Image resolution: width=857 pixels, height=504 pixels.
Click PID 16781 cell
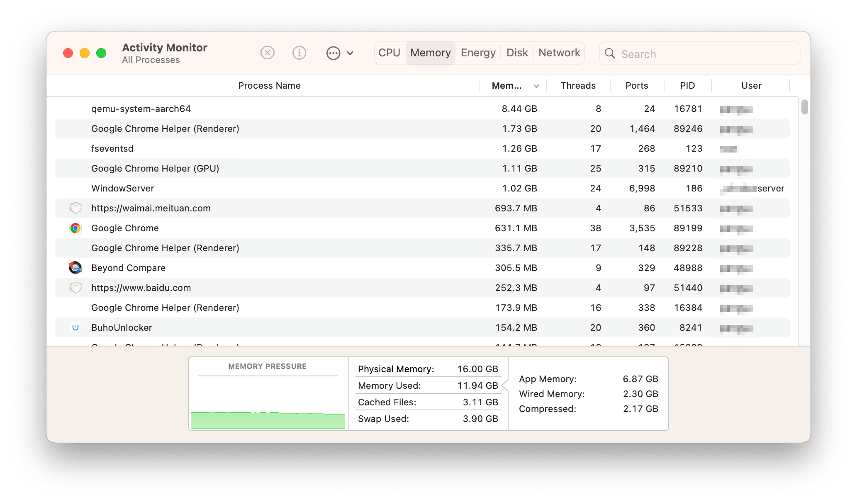coord(688,109)
